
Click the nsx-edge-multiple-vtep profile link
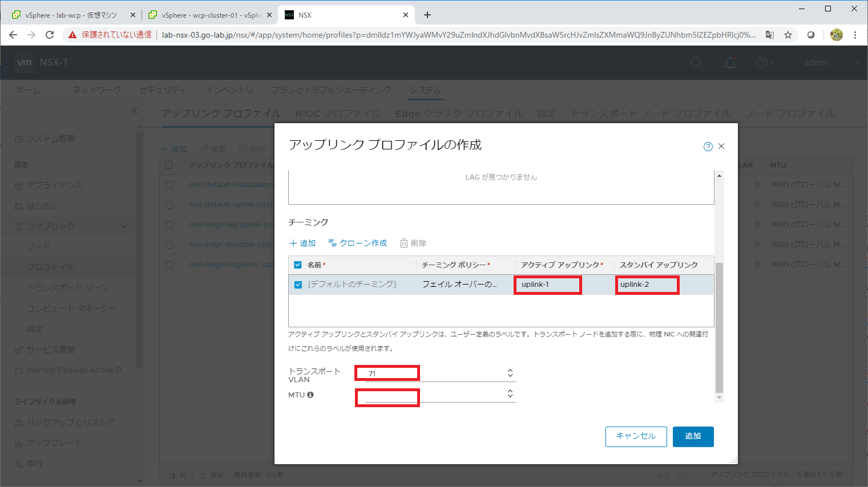pyautogui.click(x=232, y=245)
